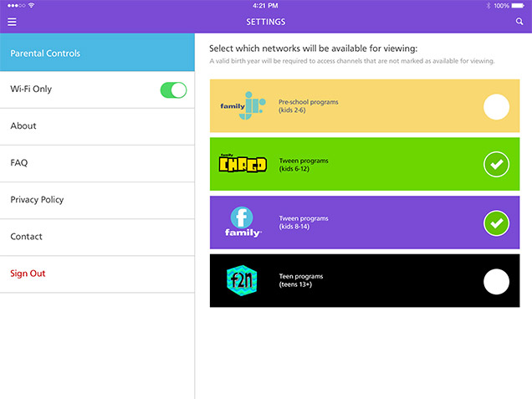Click the F2N logo
The height and width of the screenshot is (399, 532).
pos(242,280)
